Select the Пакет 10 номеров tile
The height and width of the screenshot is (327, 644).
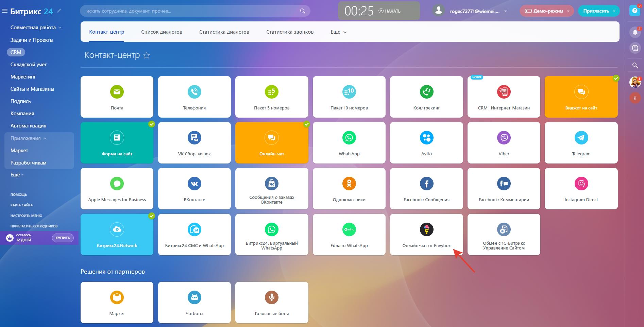[349, 97]
